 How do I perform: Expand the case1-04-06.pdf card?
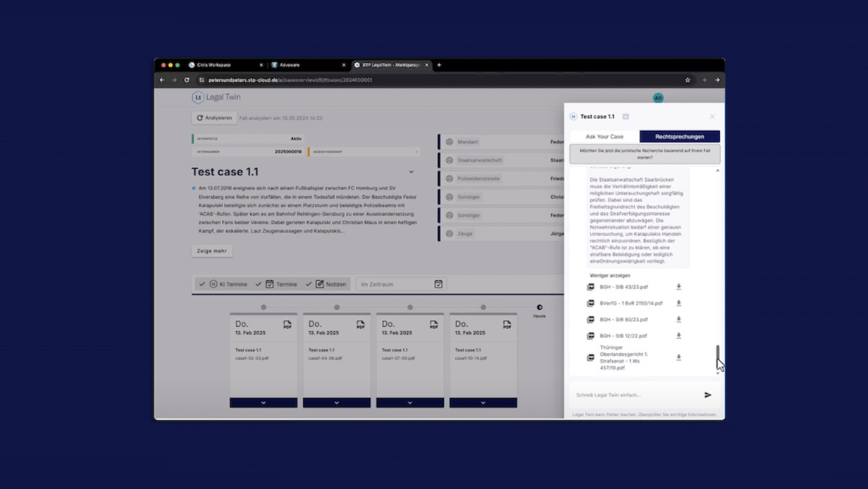point(337,402)
